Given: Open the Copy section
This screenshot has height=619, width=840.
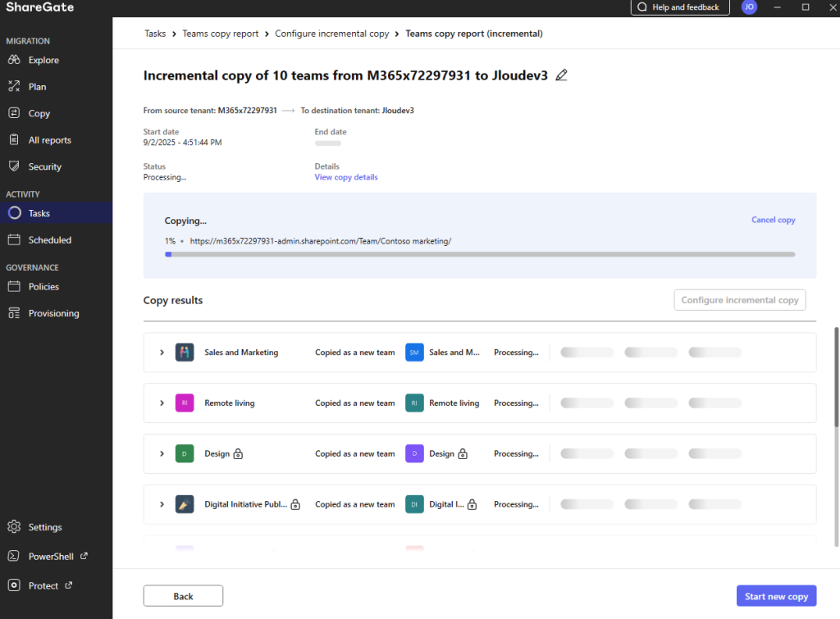Looking at the screenshot, I should pyautogui.click(x=57, y=113).
